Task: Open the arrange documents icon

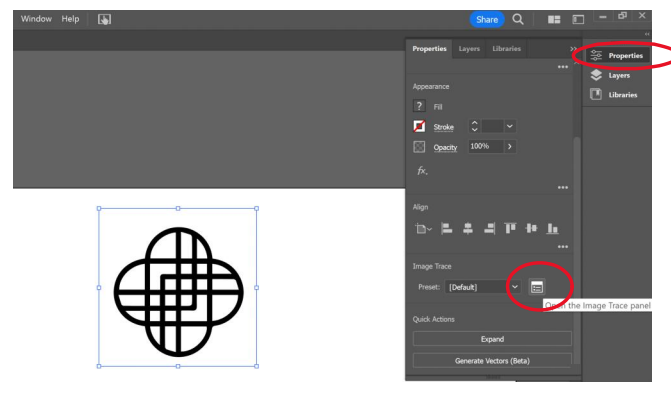Action: tap(551, 19)
